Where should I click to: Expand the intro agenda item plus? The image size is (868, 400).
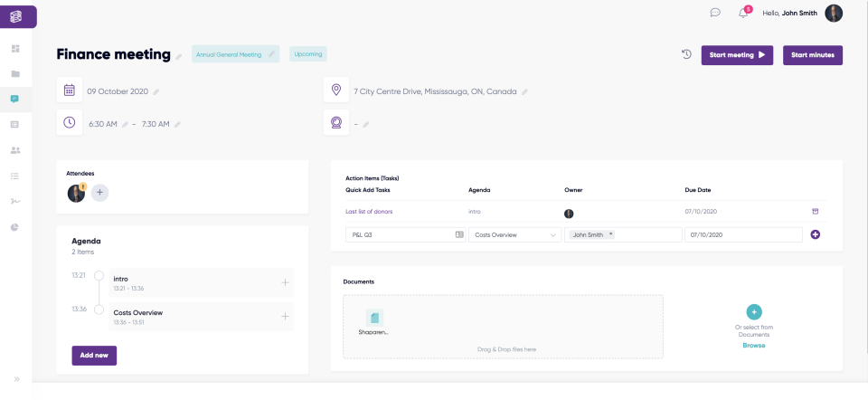click(x=285, y=282)
